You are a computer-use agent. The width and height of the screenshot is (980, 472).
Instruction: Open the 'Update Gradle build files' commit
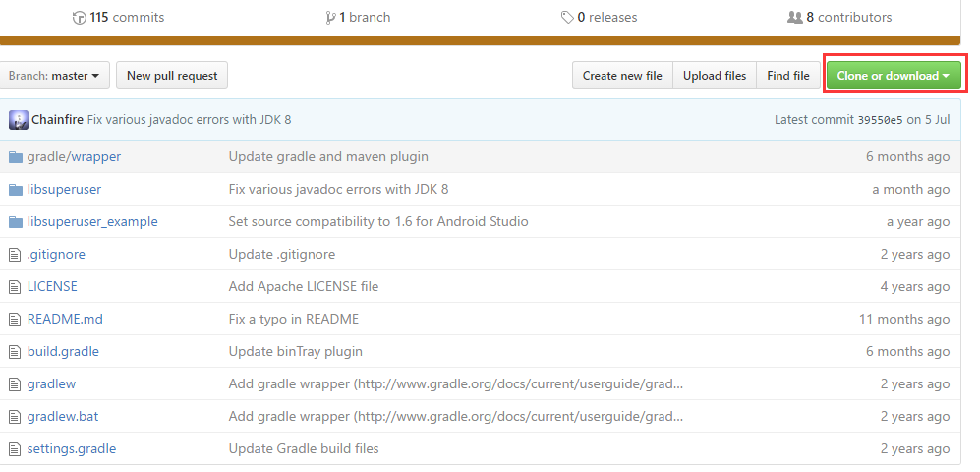[x=304, y=448]
